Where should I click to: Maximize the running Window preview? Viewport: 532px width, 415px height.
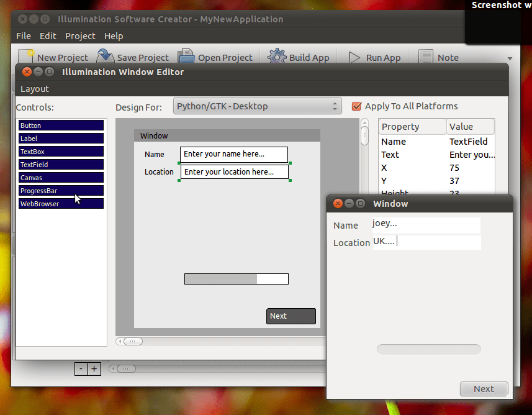click(360, 203)
